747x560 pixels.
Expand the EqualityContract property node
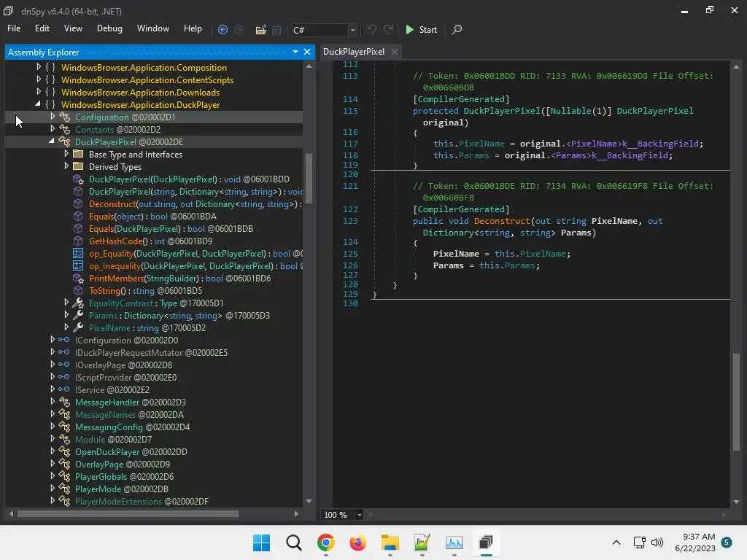[x=66, y=303]
